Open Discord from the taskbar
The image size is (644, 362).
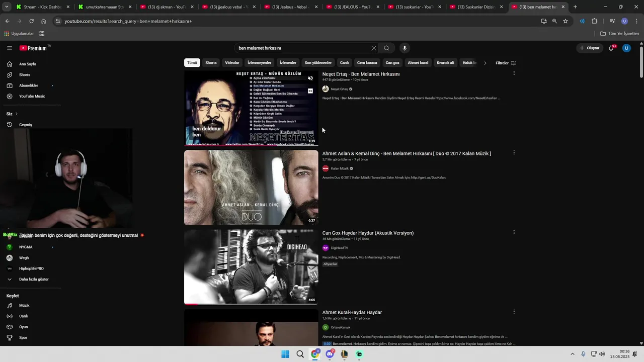(330, 354)
